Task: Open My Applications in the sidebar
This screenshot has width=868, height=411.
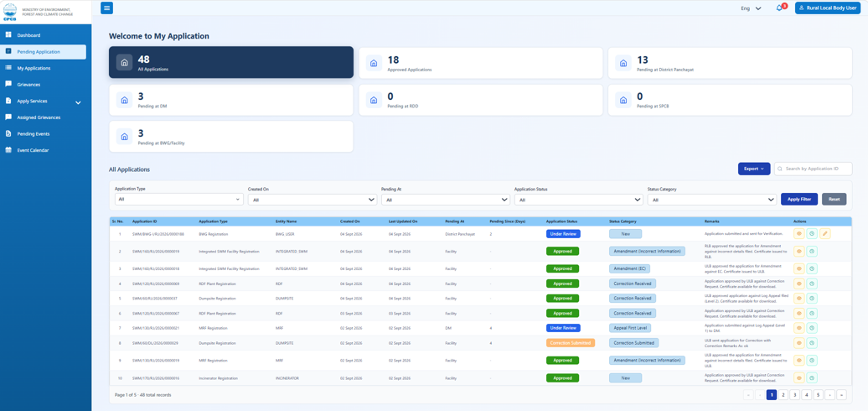Action: pyautogui.click(x=34, y=68)
